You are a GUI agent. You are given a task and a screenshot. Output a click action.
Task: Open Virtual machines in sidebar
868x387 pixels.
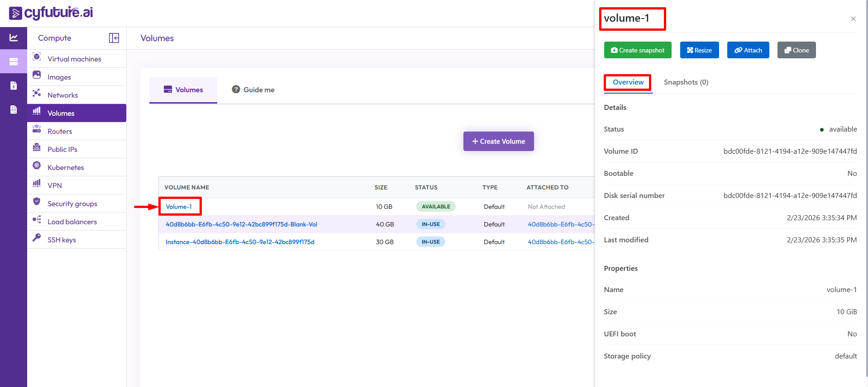74,59
